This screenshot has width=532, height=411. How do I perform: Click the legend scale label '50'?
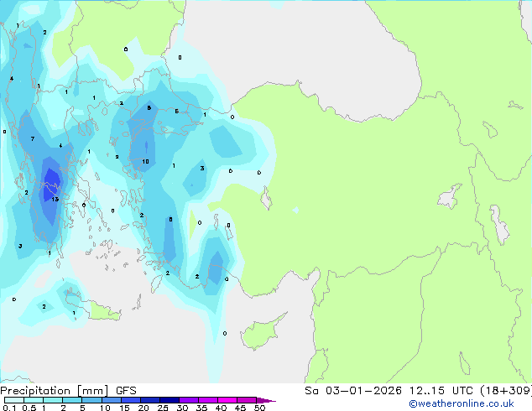pyautogui.click(x=259, y=408)
